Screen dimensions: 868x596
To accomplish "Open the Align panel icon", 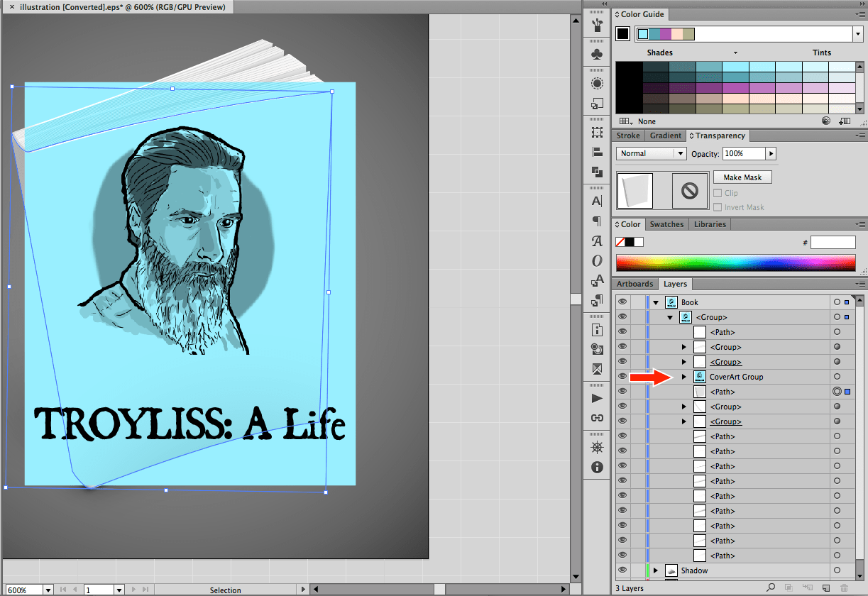I will tap(597, 151).
